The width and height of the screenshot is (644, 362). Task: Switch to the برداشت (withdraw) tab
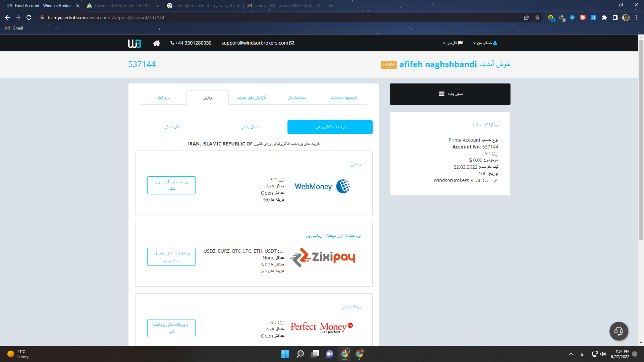pos(163,98)
